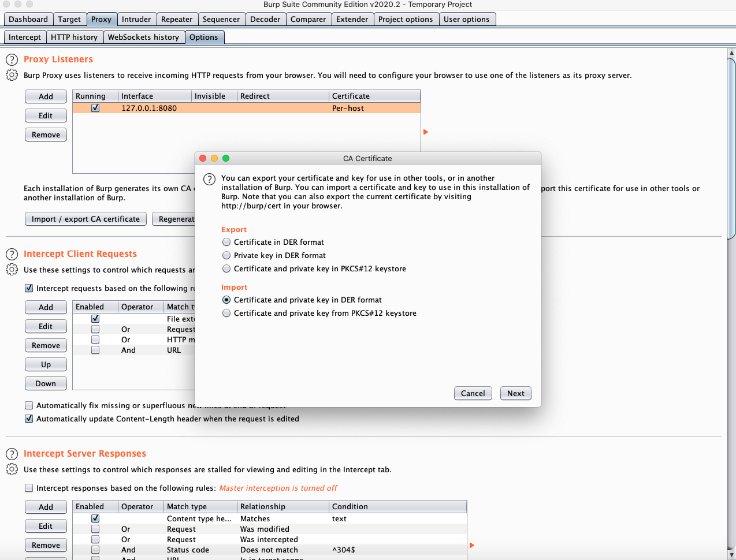
Task: Select import certificate and key in DER format
Action: pos(226,300)
